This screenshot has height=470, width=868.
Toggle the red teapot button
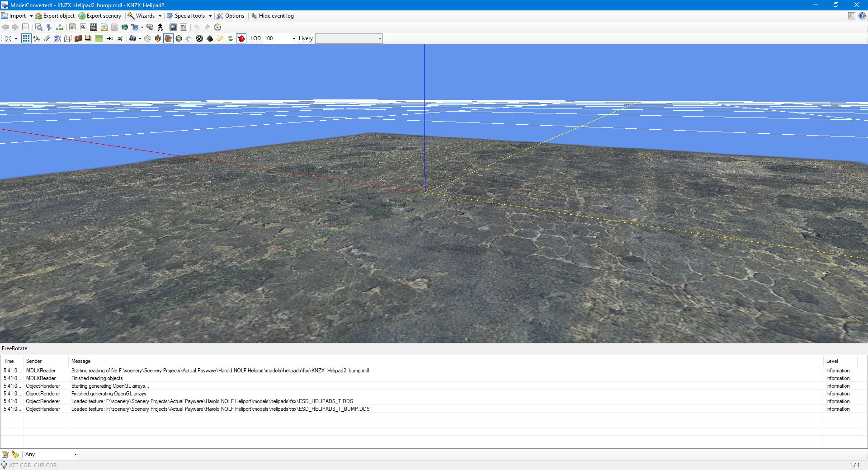click(x=241, y=39)
